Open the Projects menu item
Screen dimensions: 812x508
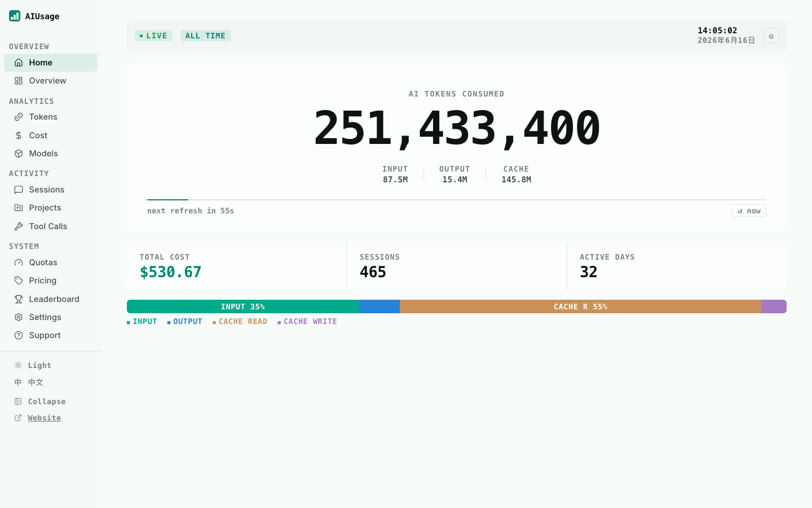coord(51,208)
